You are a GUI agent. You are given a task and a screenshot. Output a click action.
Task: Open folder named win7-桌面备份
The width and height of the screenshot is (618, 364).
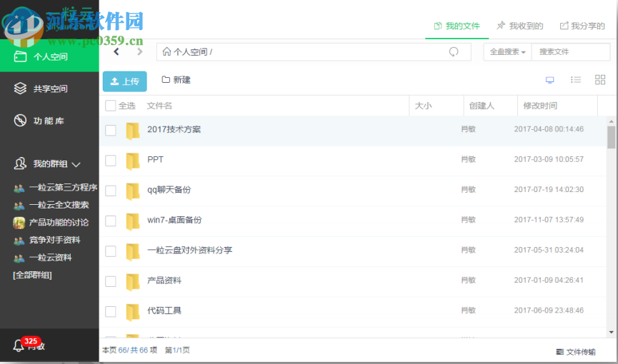(174, 220)
